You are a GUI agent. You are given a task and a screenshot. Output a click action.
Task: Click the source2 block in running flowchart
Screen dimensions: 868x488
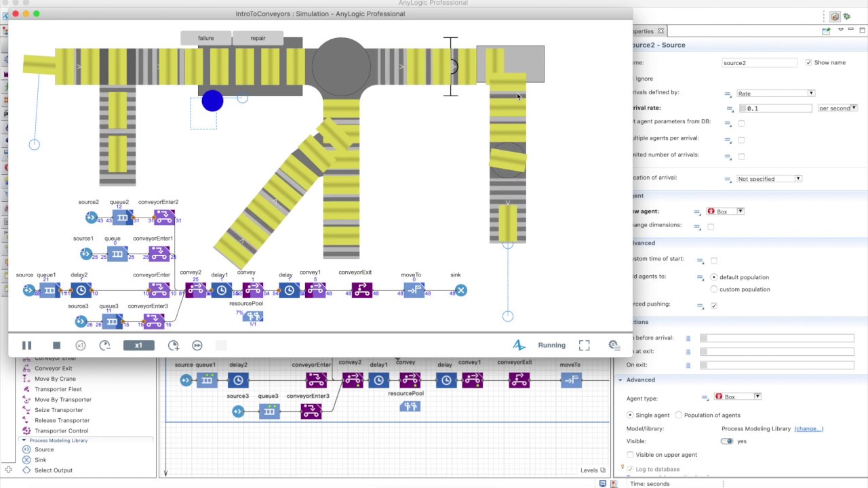click(92, 218)
